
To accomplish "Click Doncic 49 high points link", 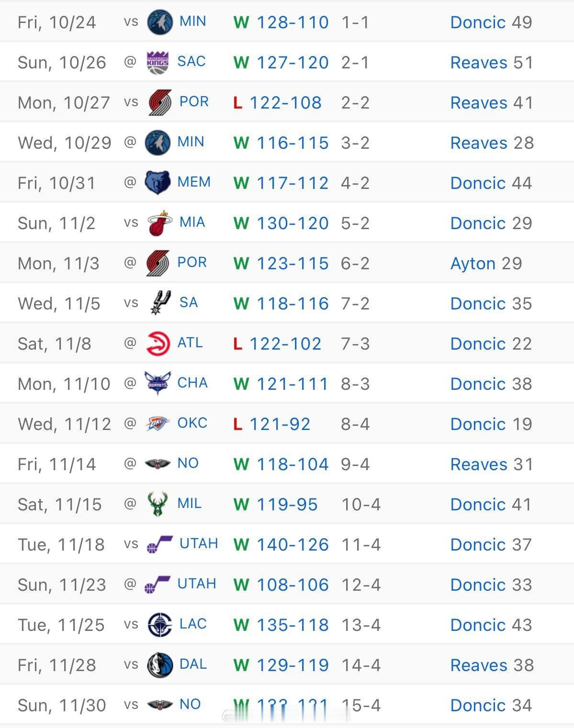I will click(x=491, y=22).
